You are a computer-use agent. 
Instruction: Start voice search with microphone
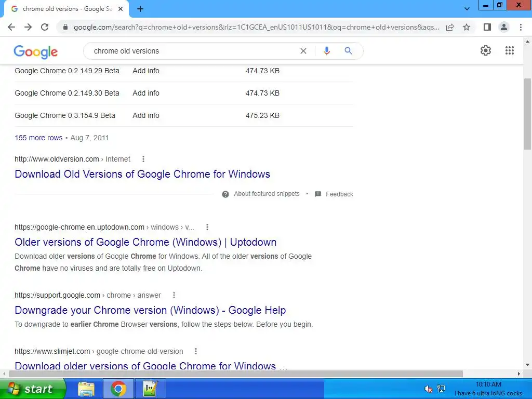pos(326,51)
